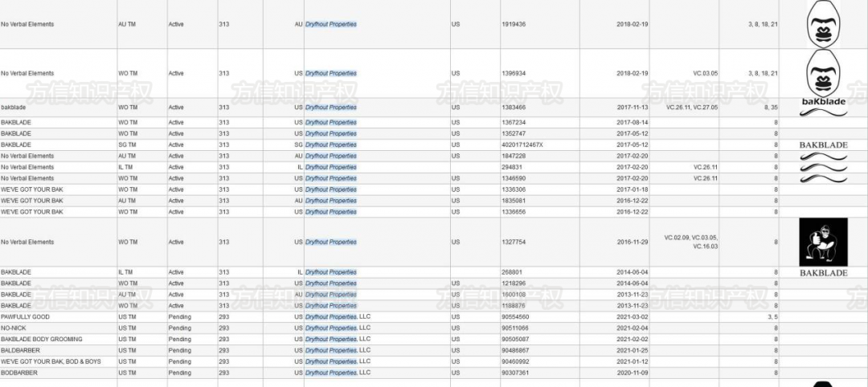Open gorilla face image in row 1919436
Screen dimensions: 868x387
pos(823,24)
